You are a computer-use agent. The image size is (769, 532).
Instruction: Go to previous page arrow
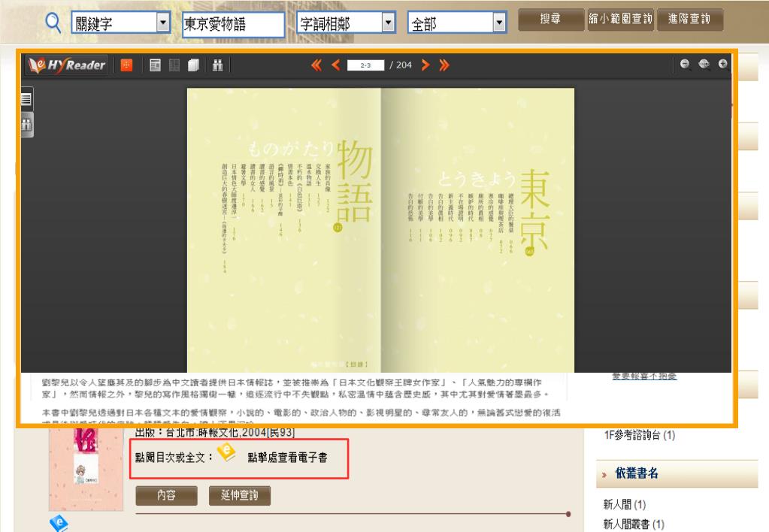336,65
